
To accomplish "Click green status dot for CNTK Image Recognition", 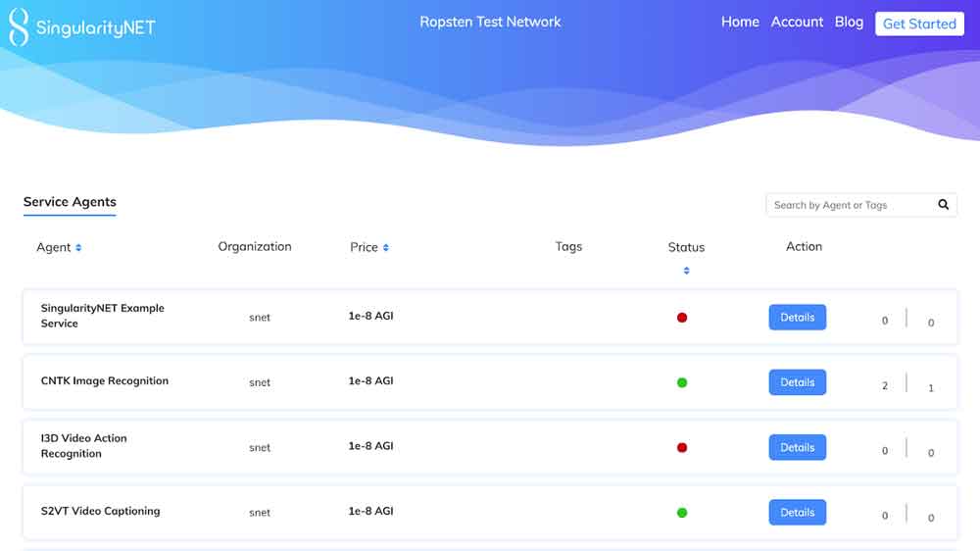I will [x=682, y=382].
